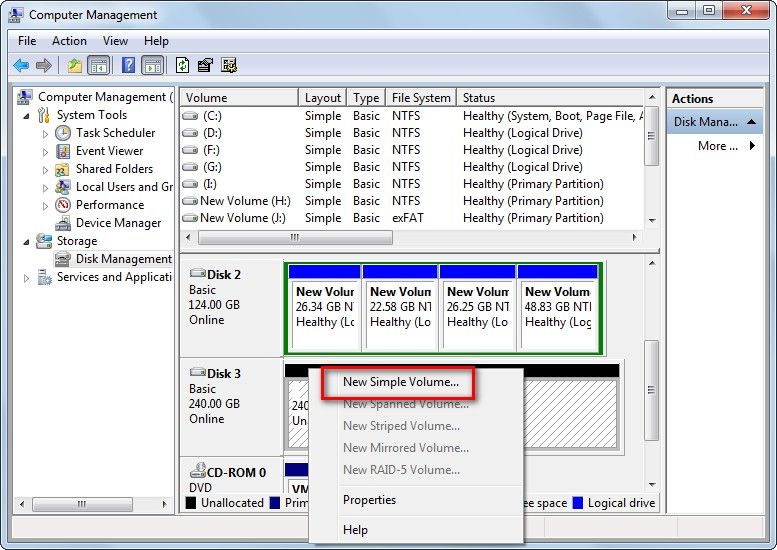
Task: Expand the Event Viewer node
Action: [x=45, y=152]
